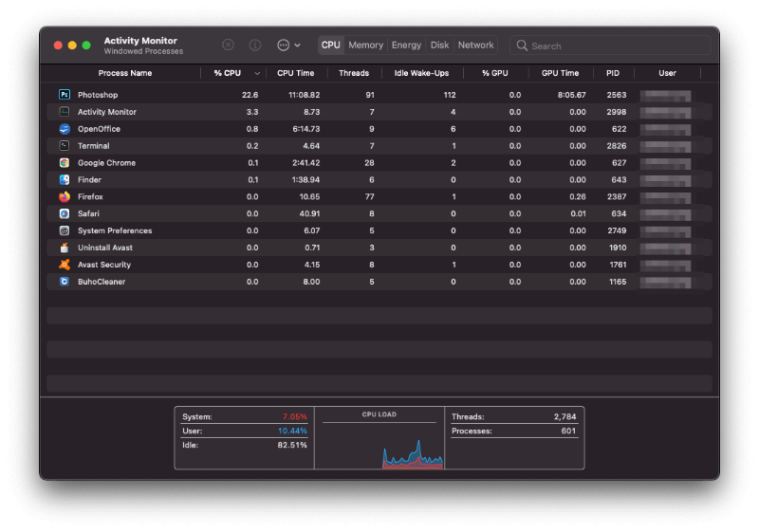
Task: Sort by PID column header
Action: pyautogui.click(x=613, y=73)
